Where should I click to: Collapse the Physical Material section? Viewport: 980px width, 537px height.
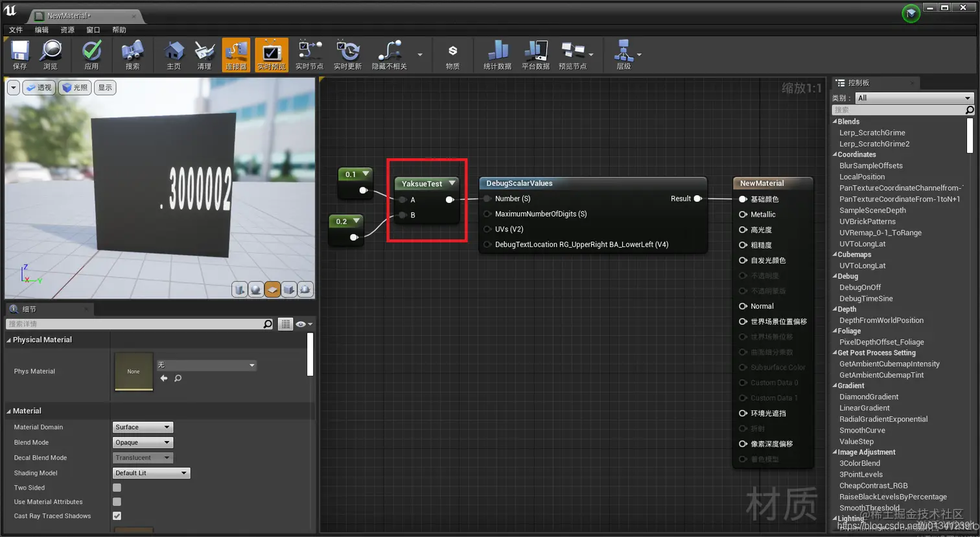pyautogui.click(x=9, y=340)
